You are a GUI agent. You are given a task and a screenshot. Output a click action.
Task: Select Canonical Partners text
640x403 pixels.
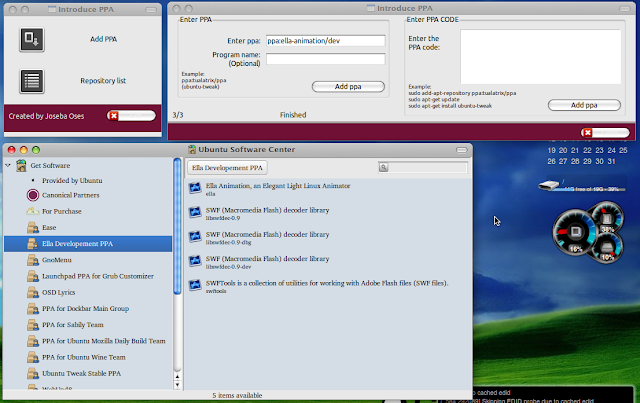tap(71, 195)
